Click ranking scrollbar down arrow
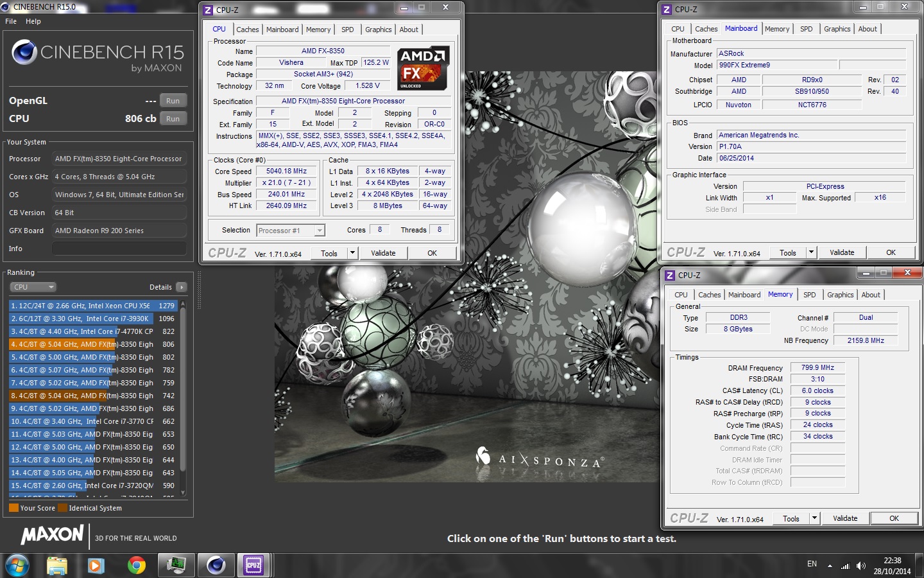 [x=183, y=493]
